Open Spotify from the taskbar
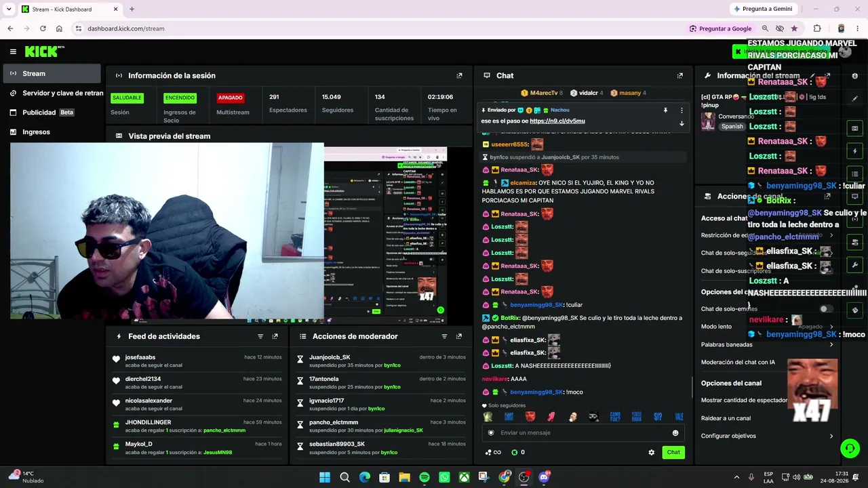 coord(425,477)
